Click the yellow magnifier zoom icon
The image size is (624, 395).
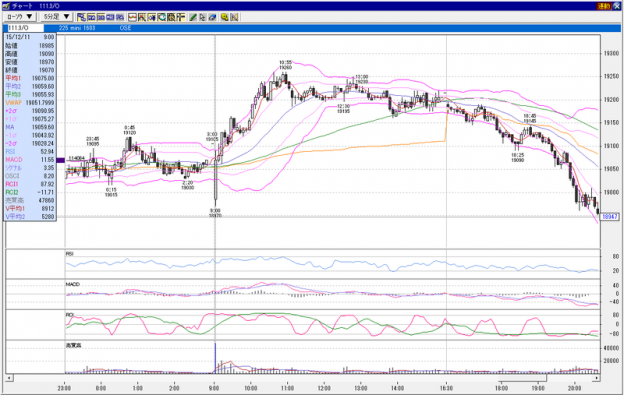pos(224,17)
